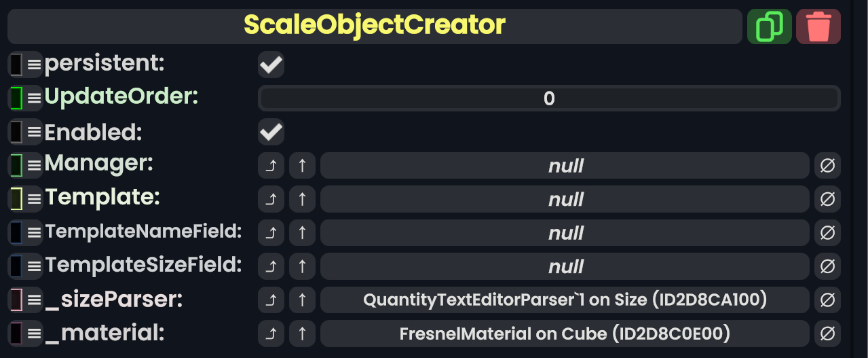
Task: Clear the Manager reference with null icon
Action: (x=827, y=166)
